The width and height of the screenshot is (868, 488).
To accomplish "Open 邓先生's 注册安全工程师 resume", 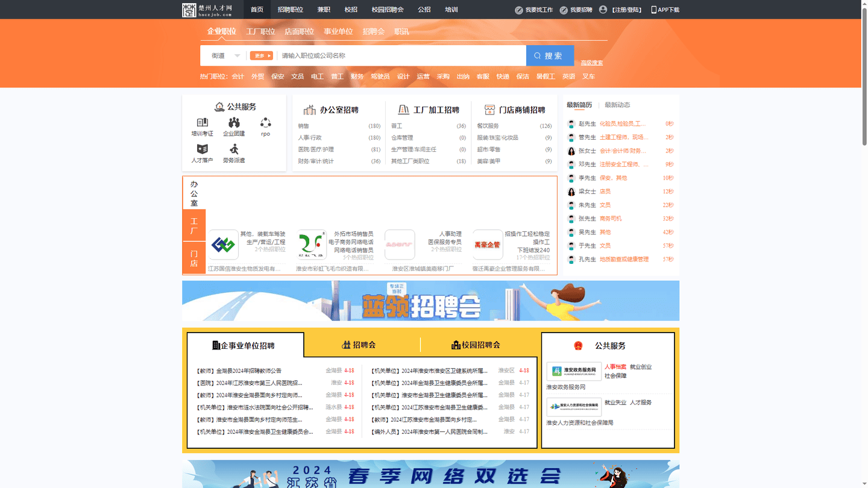I will click(624, 164).
